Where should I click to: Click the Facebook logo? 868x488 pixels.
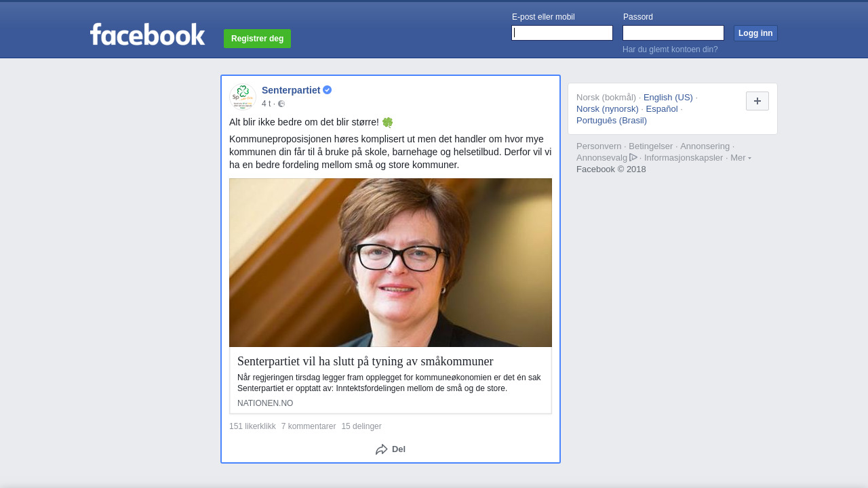pyautogui.click(x=147, y=35)
